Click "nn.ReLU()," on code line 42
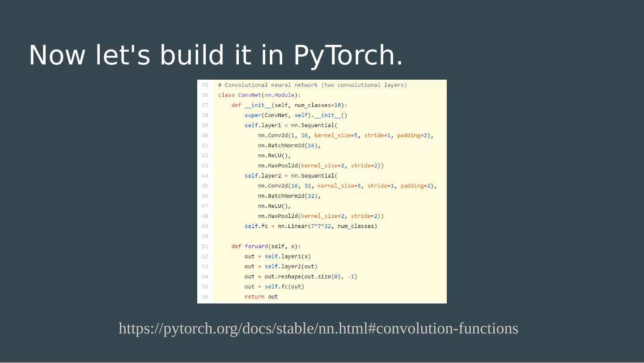The width and height of the screenshot is (644, 363). click(275, 156)
